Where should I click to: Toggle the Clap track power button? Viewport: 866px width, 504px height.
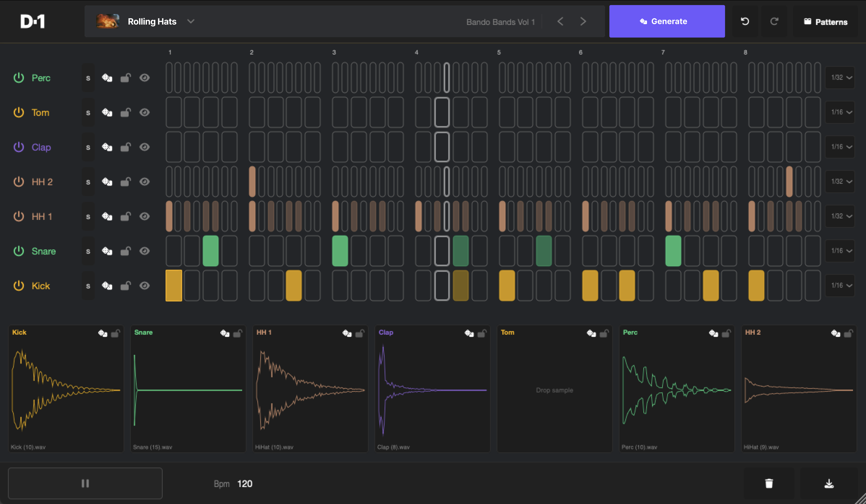point(19,147)
